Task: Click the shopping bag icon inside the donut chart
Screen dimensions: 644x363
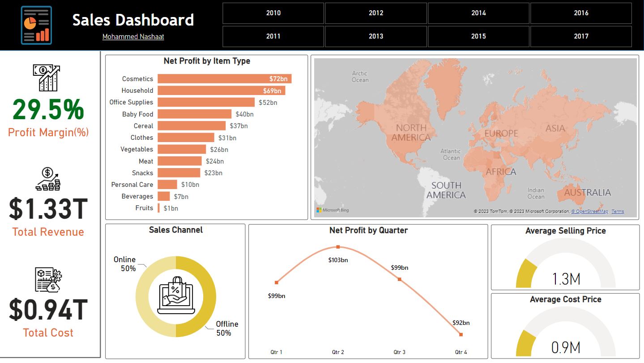Action: click(x=175, y=297)
